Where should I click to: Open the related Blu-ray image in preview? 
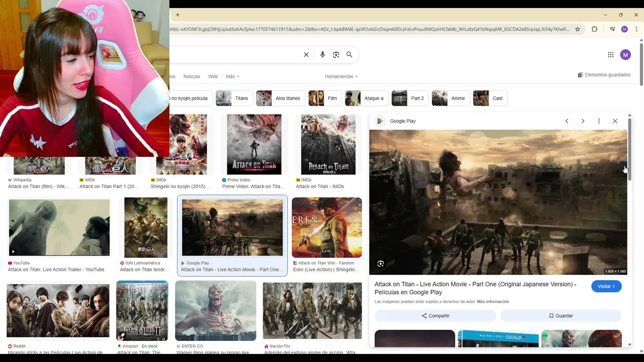point(498,338)
